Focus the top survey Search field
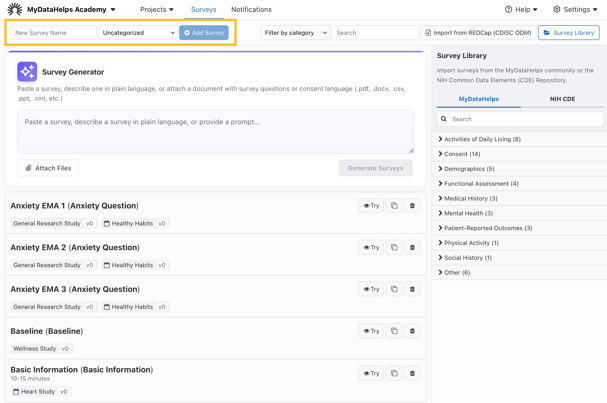The height and width of the screenshot is (403, 607). 375,33
